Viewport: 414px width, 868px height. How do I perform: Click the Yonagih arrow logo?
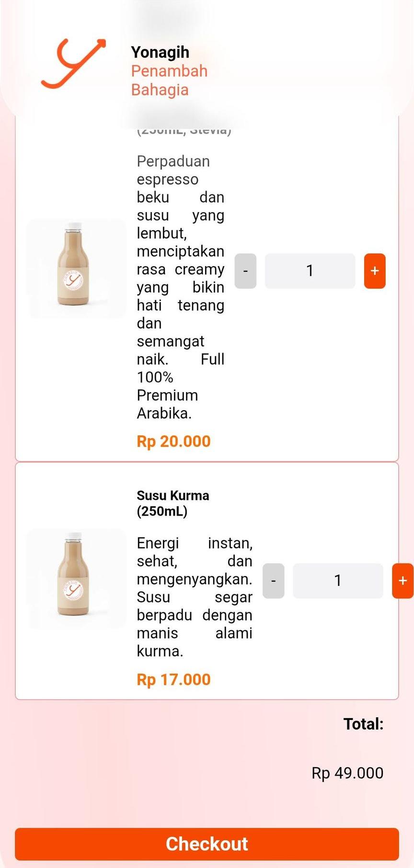[73, 64]
